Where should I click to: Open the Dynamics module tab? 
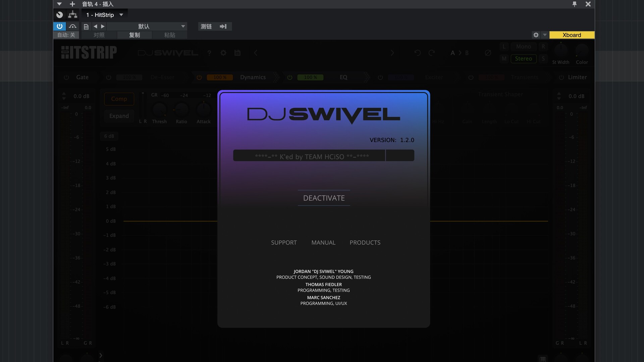click(253, 77)
